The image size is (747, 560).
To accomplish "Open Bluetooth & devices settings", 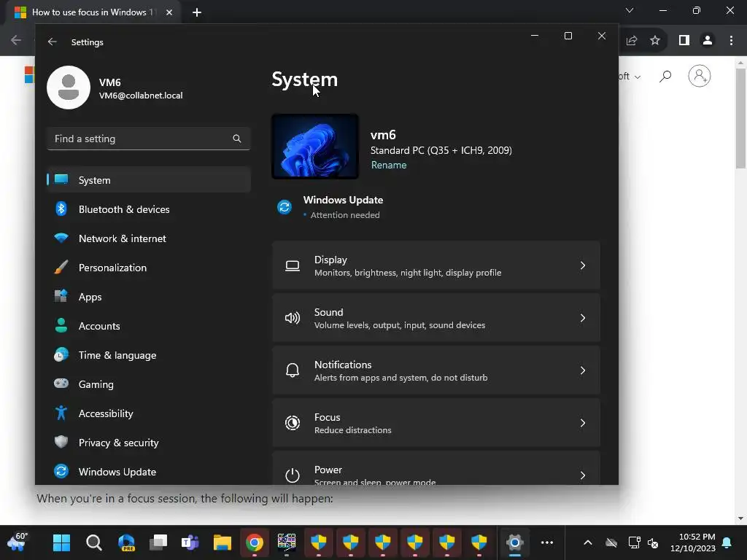I will pyautogui.click(x=149, y=209).
